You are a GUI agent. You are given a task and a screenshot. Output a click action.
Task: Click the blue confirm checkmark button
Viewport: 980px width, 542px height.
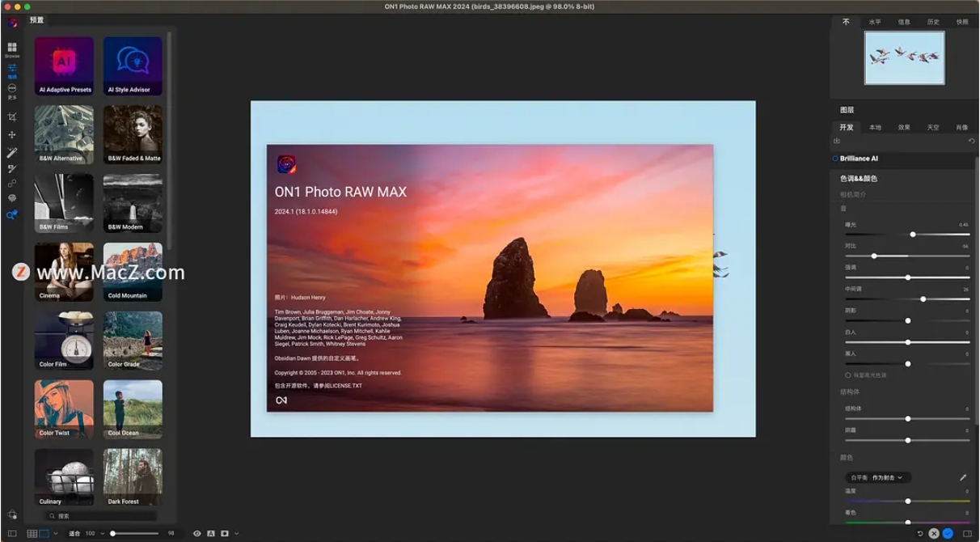coord(948,534)
